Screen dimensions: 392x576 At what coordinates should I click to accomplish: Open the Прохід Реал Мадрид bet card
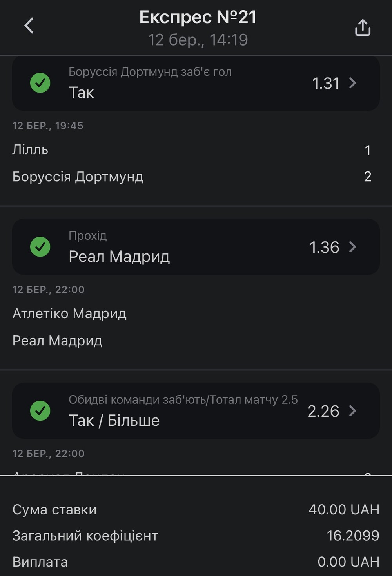(196, 247)
